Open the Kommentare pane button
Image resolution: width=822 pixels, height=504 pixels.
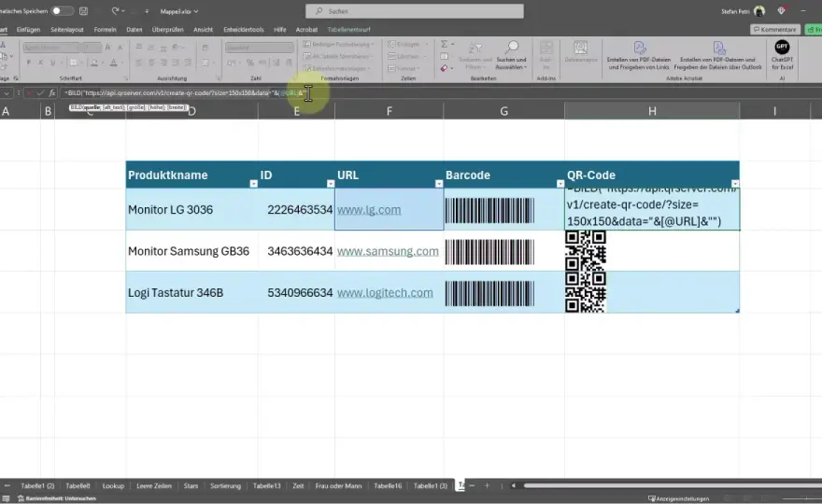click(774, 29)
